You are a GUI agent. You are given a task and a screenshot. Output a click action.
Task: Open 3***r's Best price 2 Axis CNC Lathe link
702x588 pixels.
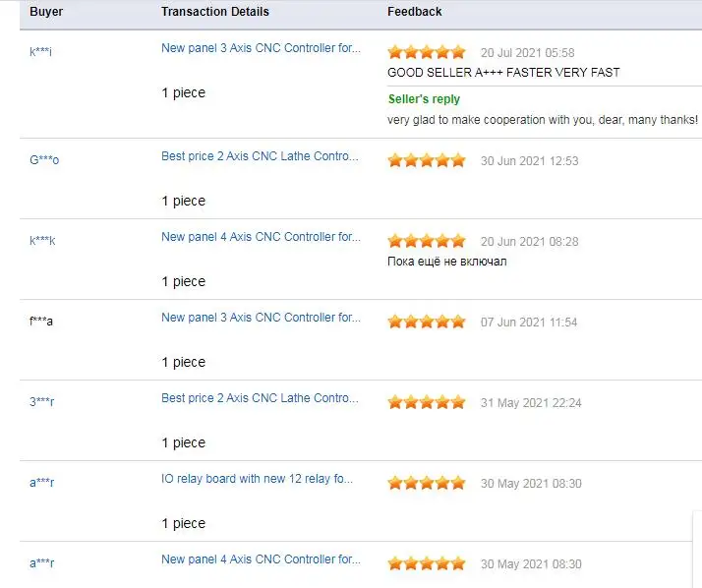point(261,398)
